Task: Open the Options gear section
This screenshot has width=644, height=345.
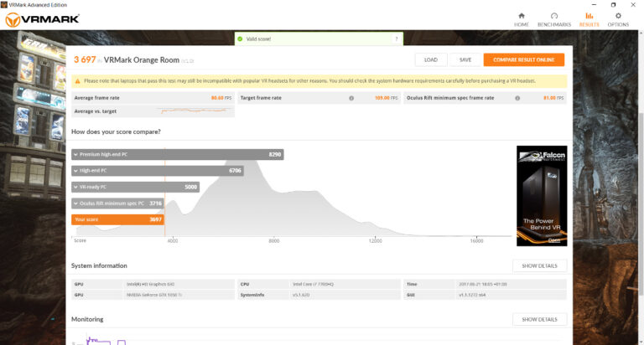Action: [618, 18]
